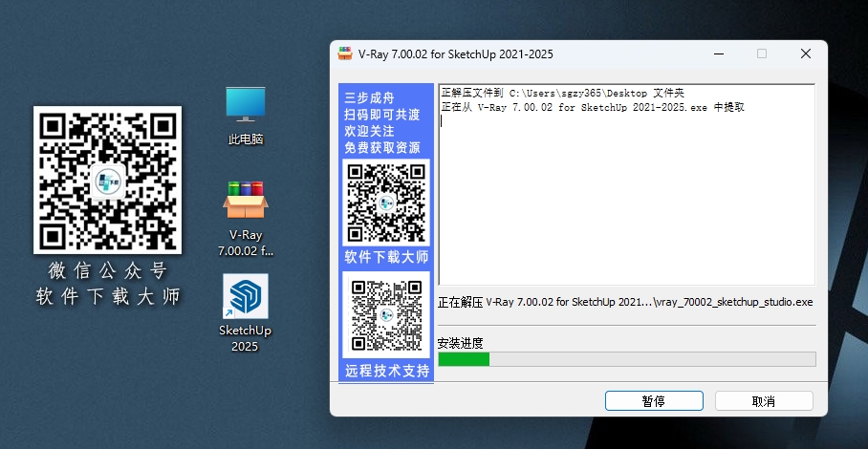Click the 三步成舟 text in blue sidebar
The image size is (868, 449).
pyautogui.click(x=369, y=97)
